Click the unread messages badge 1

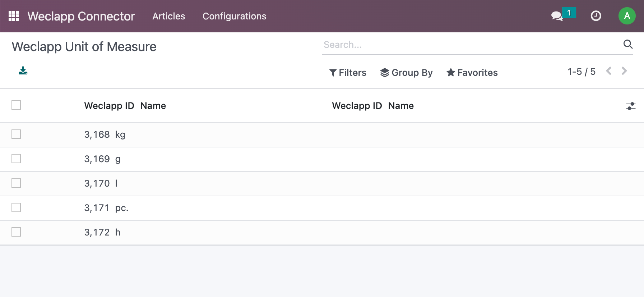(x=569, y=13)
